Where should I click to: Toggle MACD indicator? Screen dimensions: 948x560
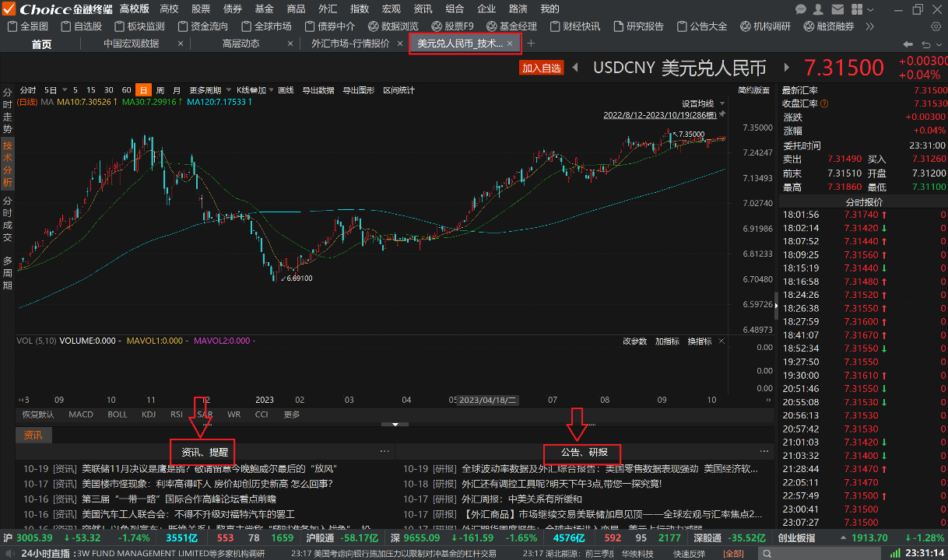(x=81, y=415)
